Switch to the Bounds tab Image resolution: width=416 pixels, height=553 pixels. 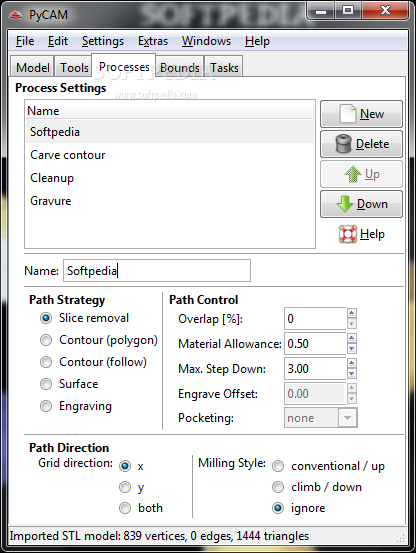(180, 67)
